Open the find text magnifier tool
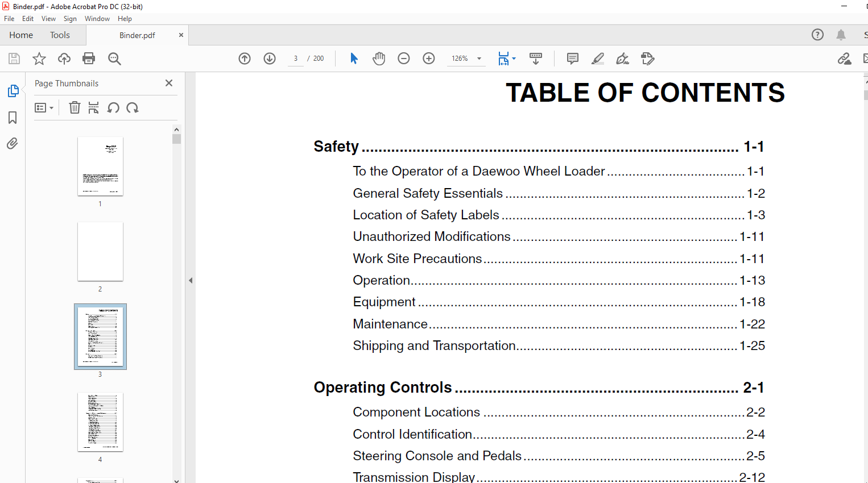 coord(114,59)
